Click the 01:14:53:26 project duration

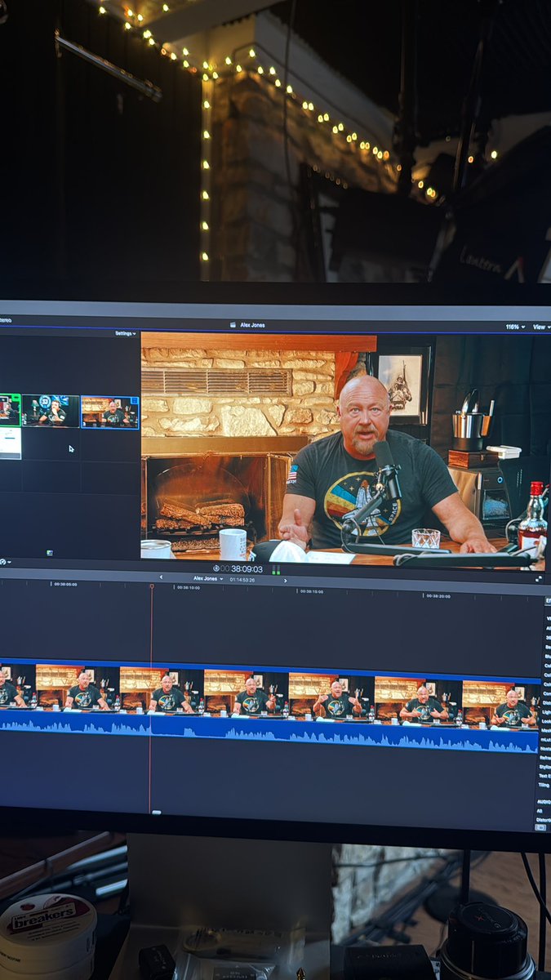click(242, 579)
